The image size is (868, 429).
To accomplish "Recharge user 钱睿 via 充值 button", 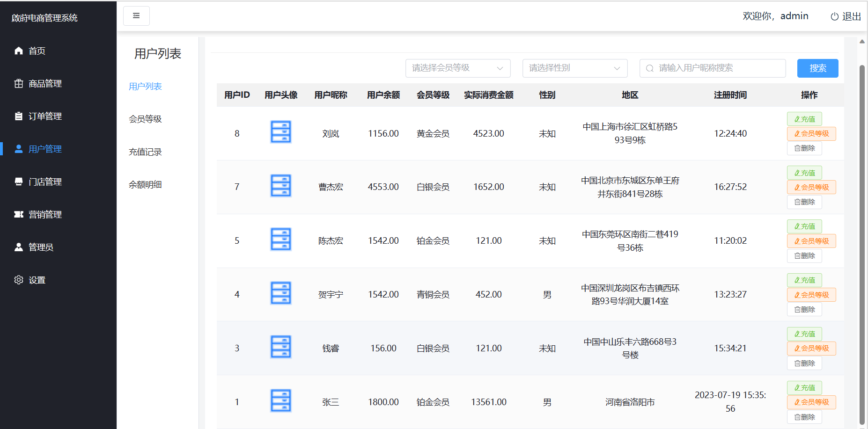I will 804,334.
